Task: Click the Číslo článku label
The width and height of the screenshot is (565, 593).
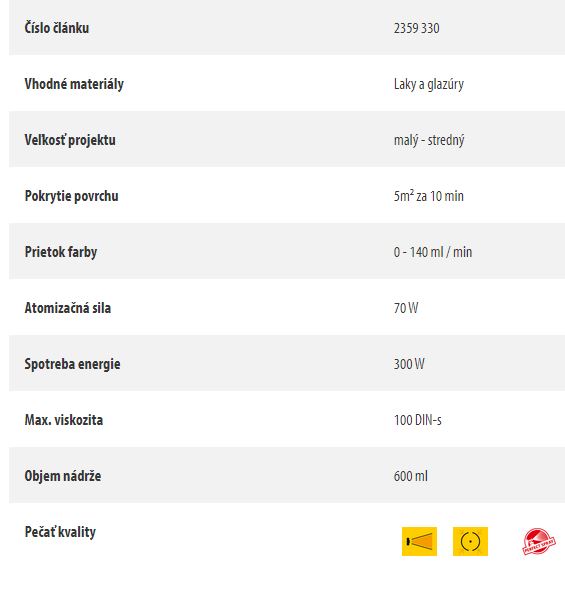Action: tap(57, 28)
